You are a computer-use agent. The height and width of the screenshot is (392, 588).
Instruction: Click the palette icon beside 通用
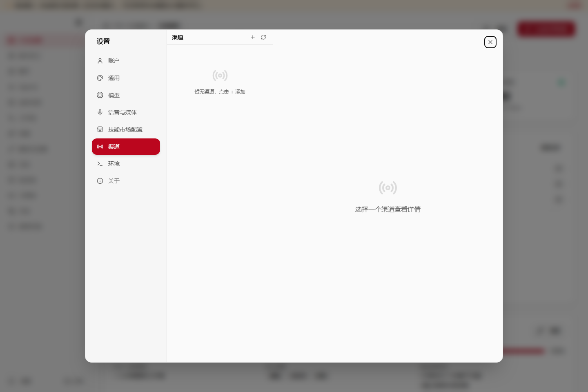[100, 78]
